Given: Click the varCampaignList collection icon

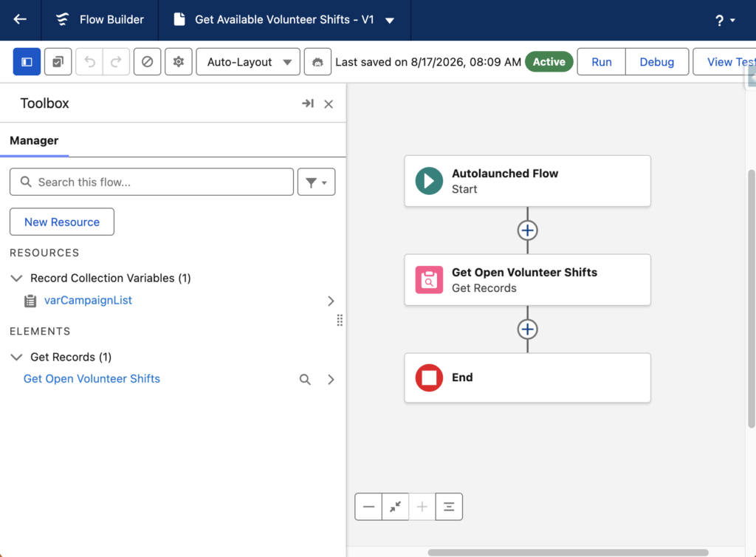Looking at the screenshot, I should [x=30, y=301].
